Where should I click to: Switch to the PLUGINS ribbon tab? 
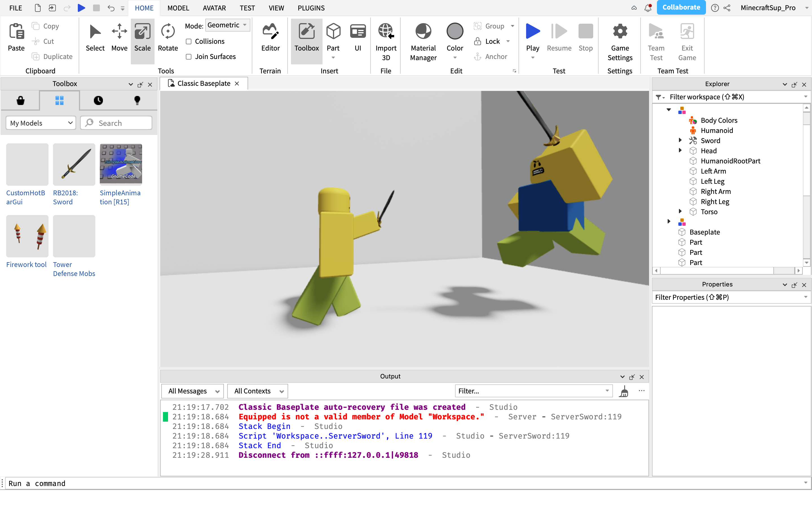311,8
